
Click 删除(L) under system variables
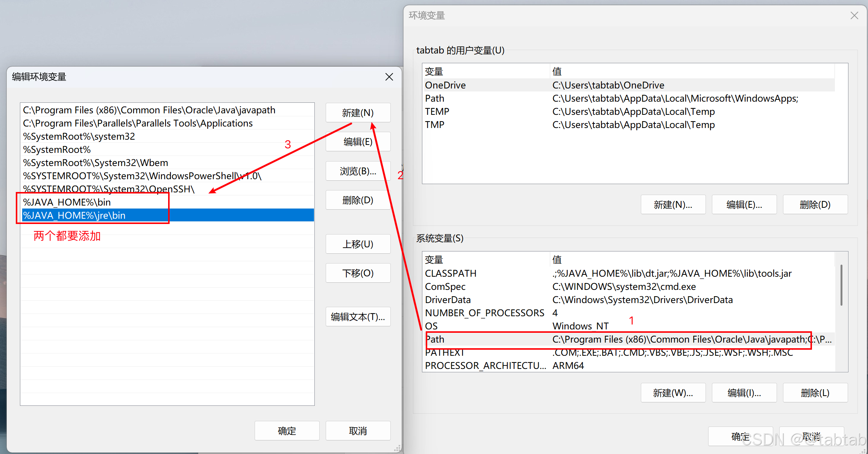coord(815,393)
